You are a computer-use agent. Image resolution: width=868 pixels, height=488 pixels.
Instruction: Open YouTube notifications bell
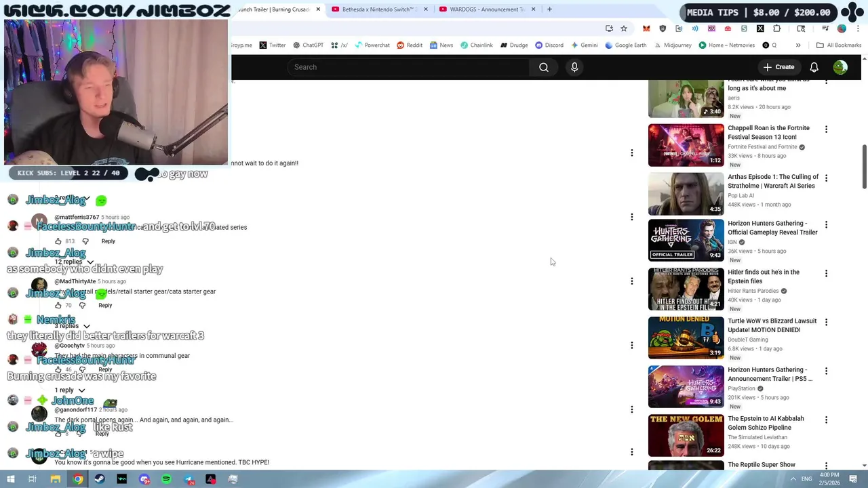tap(814, 67)
